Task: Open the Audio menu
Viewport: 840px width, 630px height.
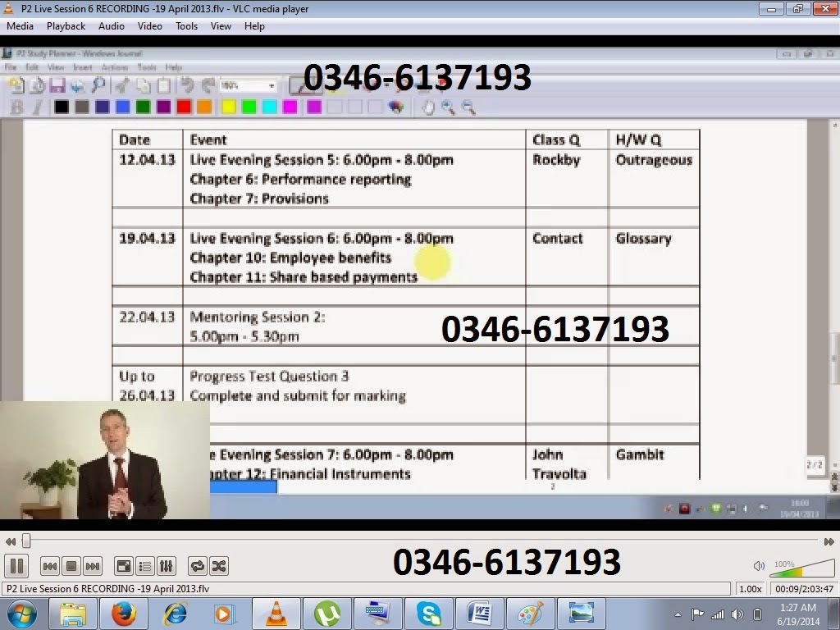Action: click(x=112, y=26)
